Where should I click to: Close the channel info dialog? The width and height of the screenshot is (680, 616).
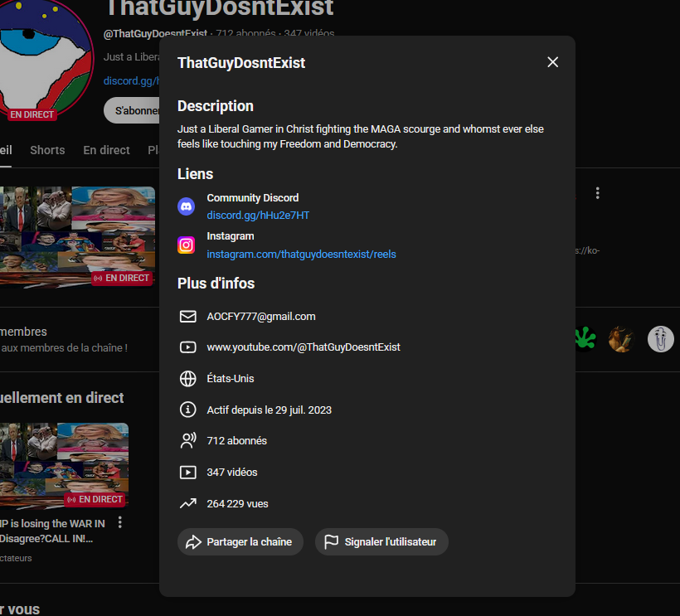point(553,62)
